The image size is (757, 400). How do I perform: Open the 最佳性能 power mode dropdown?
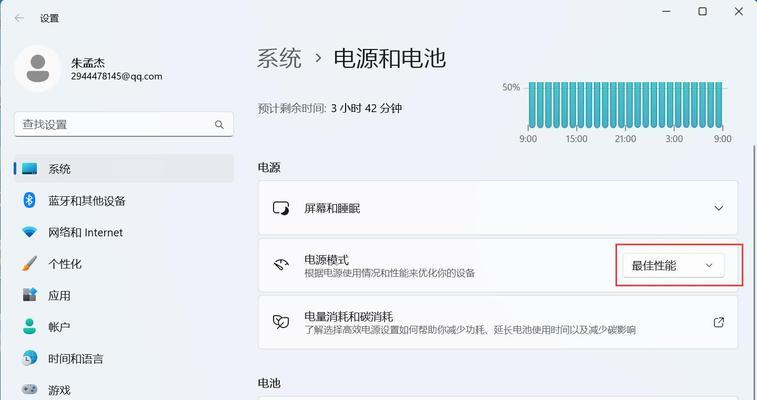(673, 265)
